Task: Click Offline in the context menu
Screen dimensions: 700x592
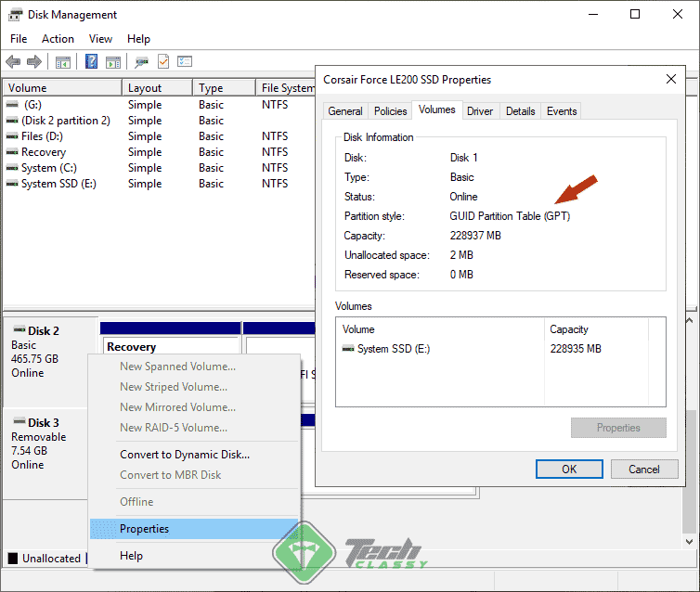Action: 194,501
